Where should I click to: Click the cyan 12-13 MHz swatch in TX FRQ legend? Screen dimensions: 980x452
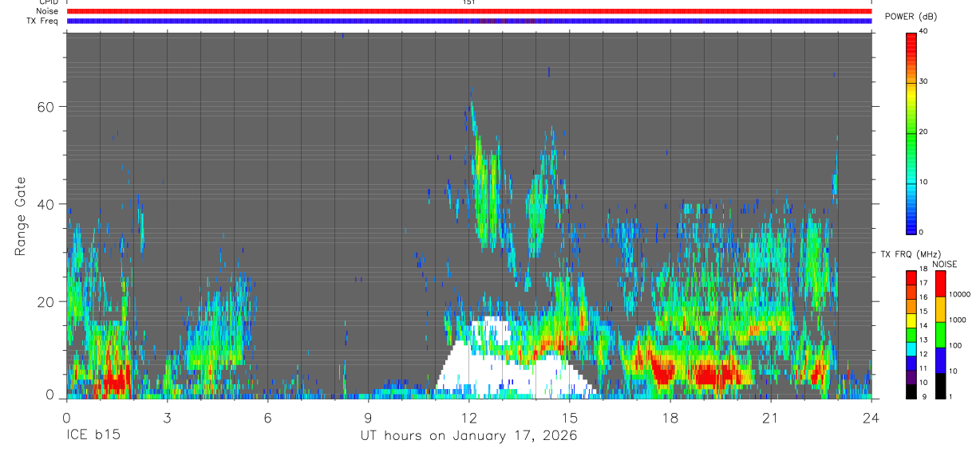[x=911, y=348]
